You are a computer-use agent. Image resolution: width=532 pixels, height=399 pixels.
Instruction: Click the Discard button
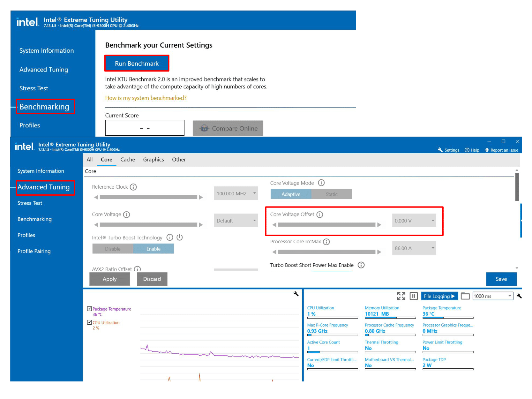click(152, 279)
